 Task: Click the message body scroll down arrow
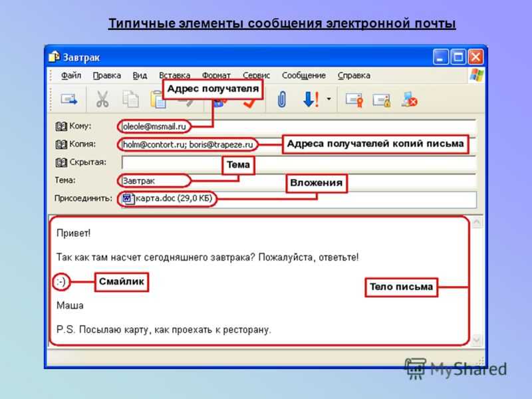coord(477,340)
